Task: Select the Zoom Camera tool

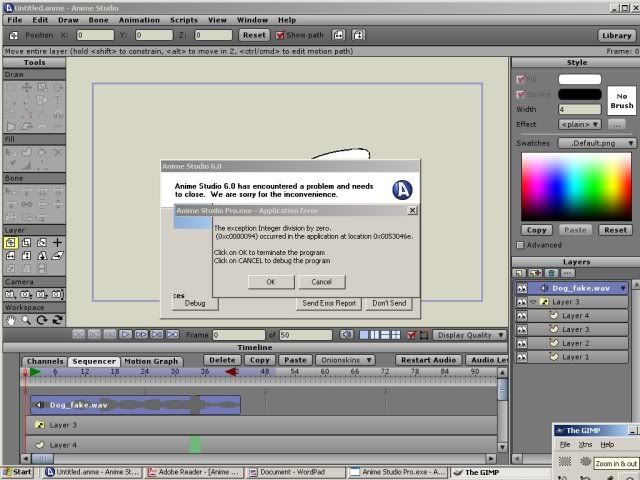Action: tap(26, 294)
